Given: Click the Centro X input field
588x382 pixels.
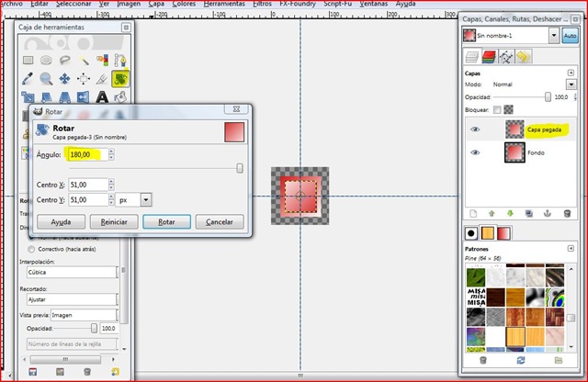Looking at the screenshot, I should [88, 185].
